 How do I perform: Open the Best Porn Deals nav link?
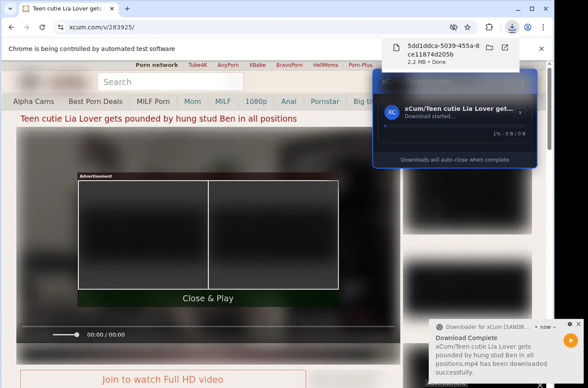point(96,102)
